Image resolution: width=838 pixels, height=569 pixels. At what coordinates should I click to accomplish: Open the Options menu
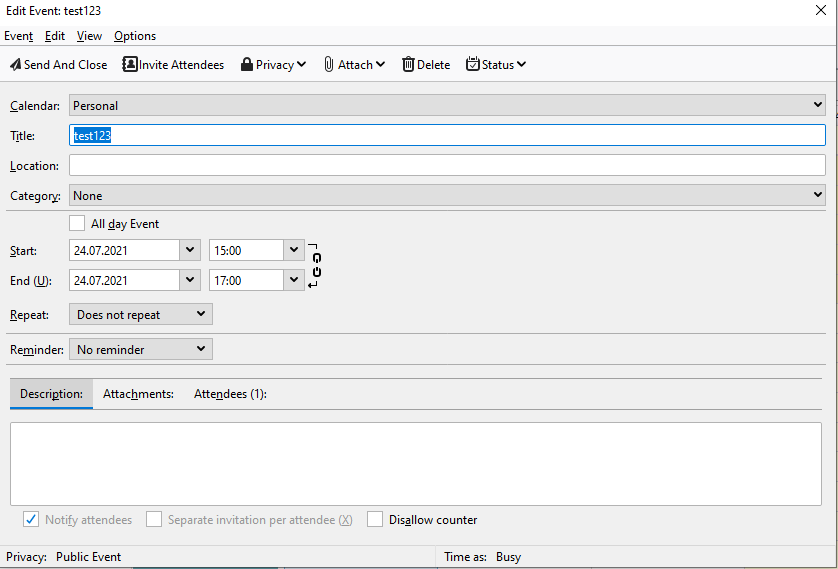[x=135, y=36]
